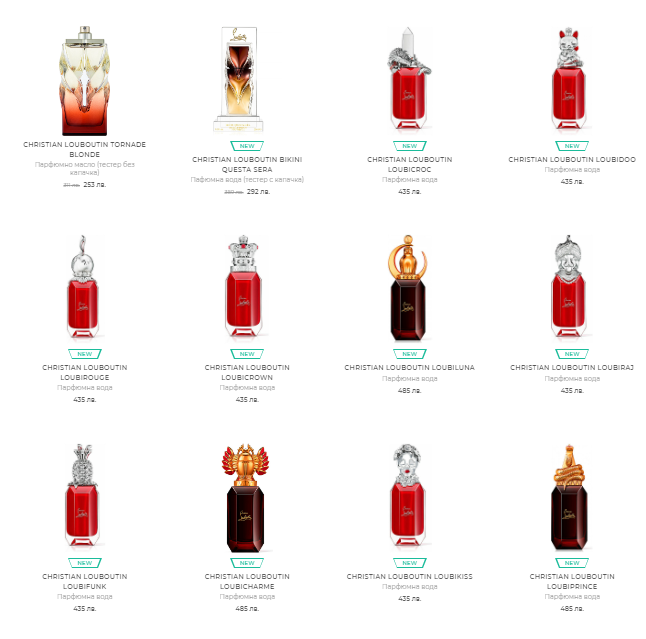Select the Loubiprince snake-cap bottle image
Screen dimensions: 646x639
(569, 497)
